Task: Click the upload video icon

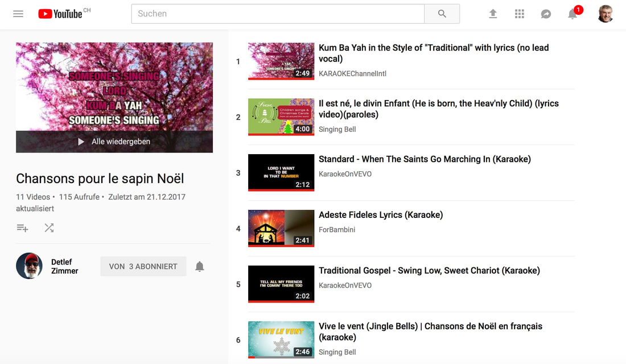Action: click(x=493, y=14)
